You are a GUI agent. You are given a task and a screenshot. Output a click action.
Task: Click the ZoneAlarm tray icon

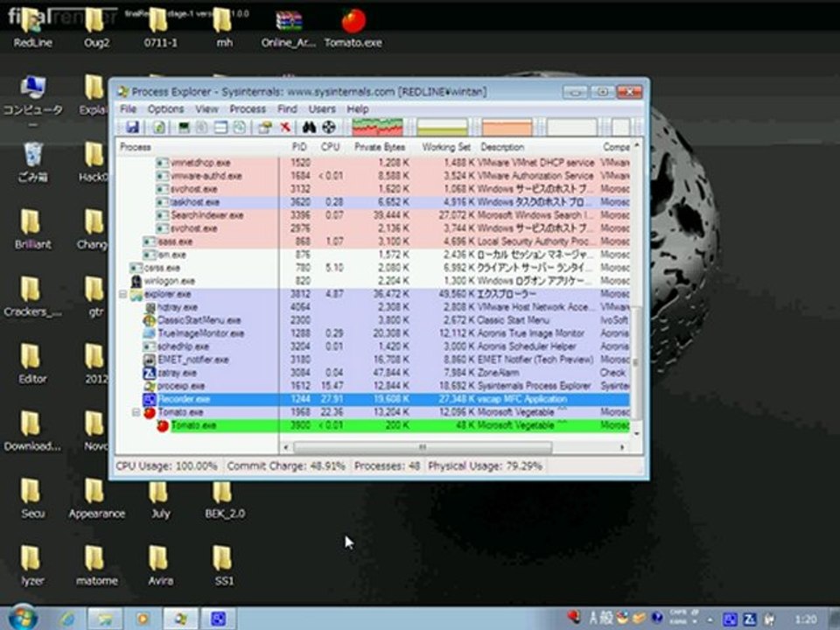coord(750,619)
